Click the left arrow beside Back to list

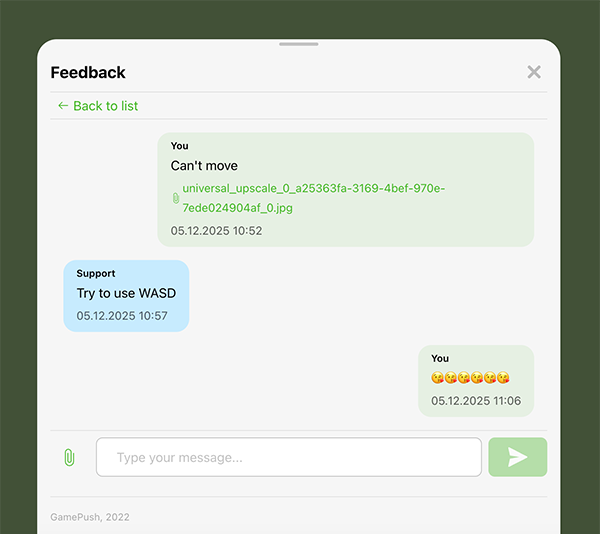click(63, 106)
